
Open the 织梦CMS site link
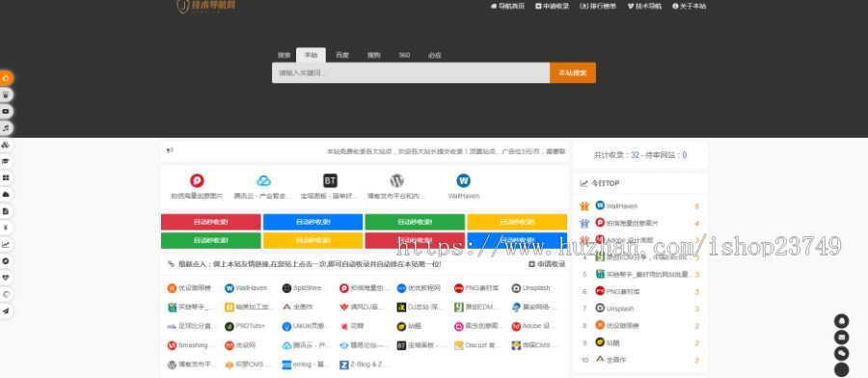point(249,364)
